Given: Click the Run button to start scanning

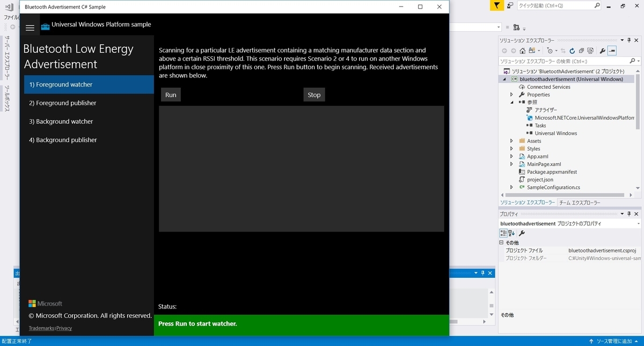Looking at the screenshot, I should pos(171,95).
